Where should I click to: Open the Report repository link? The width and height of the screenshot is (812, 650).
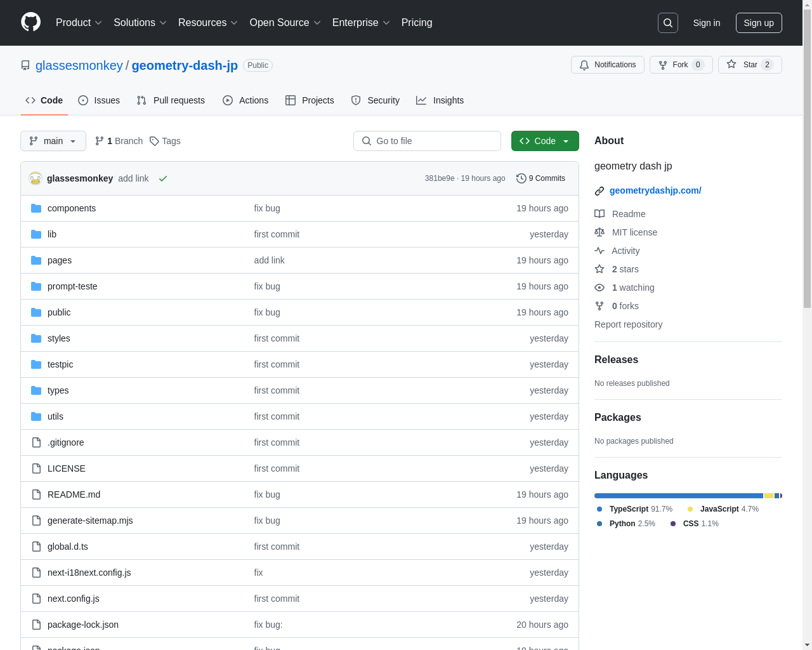(628, 324)
